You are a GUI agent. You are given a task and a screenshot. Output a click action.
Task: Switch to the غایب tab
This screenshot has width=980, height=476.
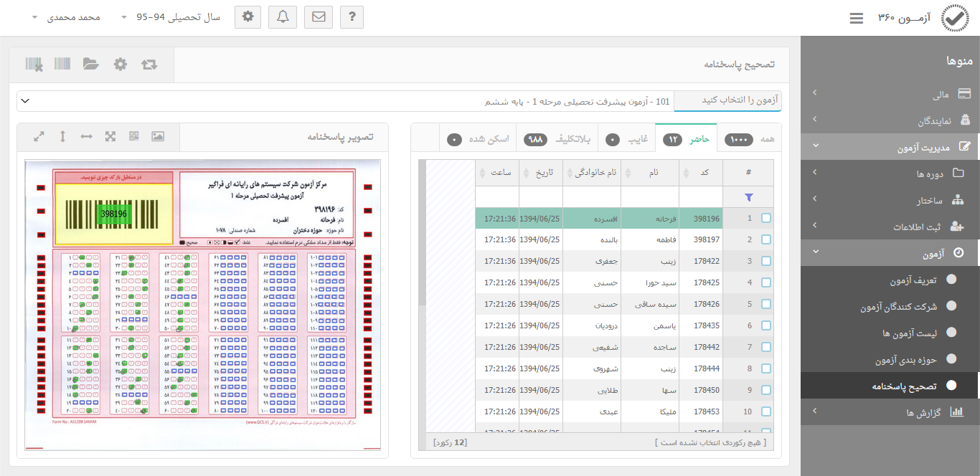pyautogui.click(x=627, y=139)
